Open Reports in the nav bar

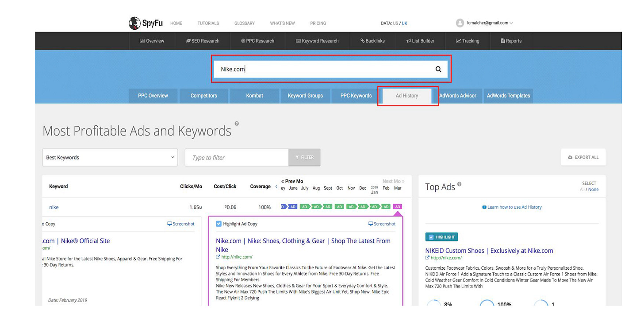[511, 41]
